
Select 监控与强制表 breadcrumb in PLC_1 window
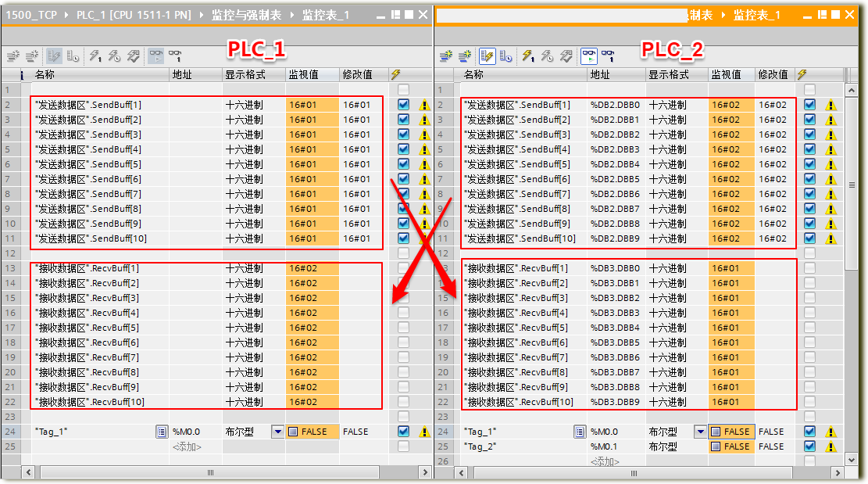tap(246, 15)
